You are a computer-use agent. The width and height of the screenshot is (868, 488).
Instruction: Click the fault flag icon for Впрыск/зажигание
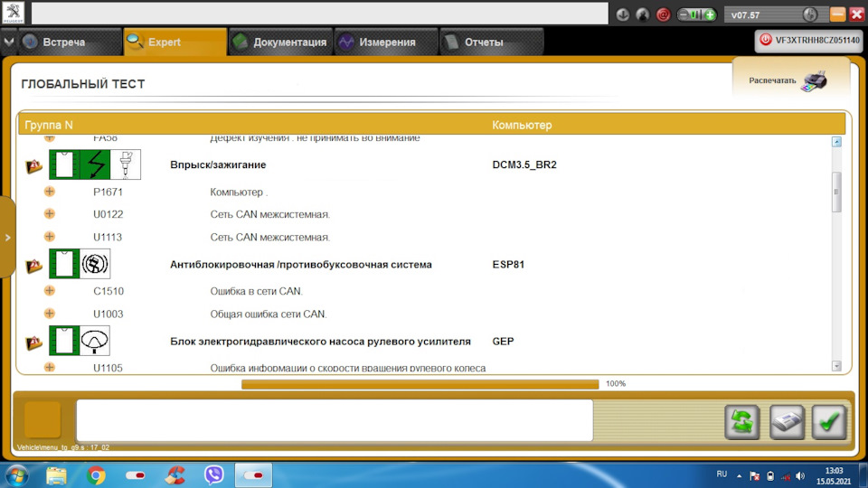click(x=33, y=165)
